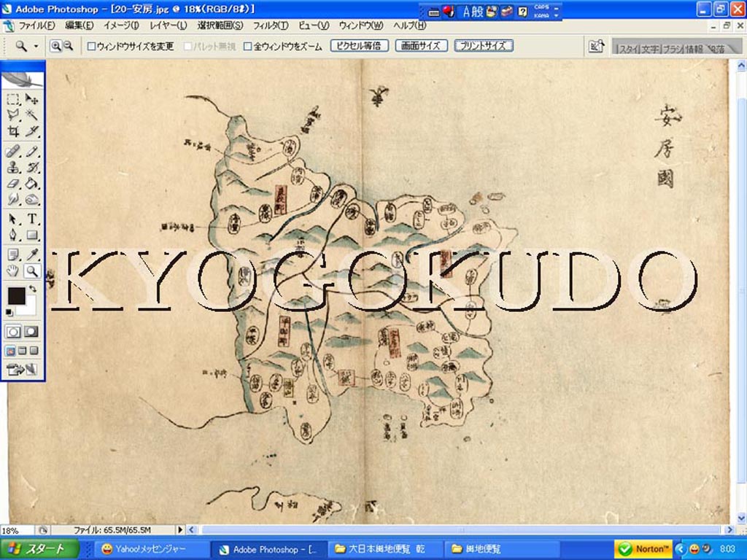Pick the Eyedropper tool
747x560 pixels.
[31, 254]
